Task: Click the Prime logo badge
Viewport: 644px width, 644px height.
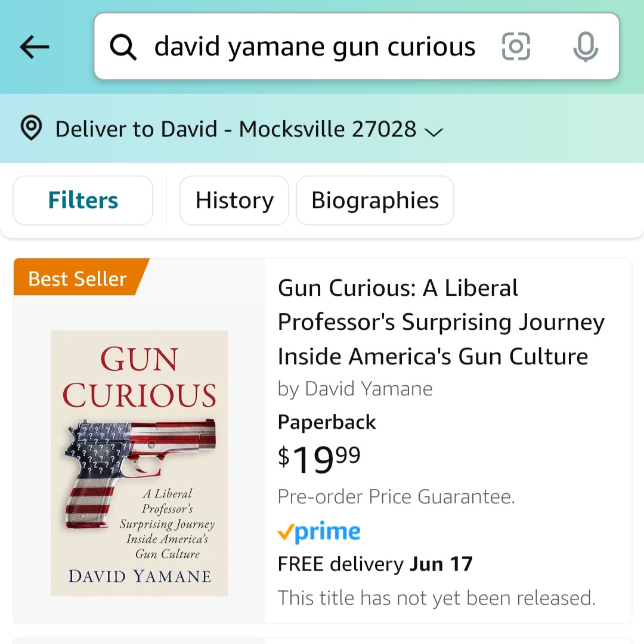Action: pos(319,532)
